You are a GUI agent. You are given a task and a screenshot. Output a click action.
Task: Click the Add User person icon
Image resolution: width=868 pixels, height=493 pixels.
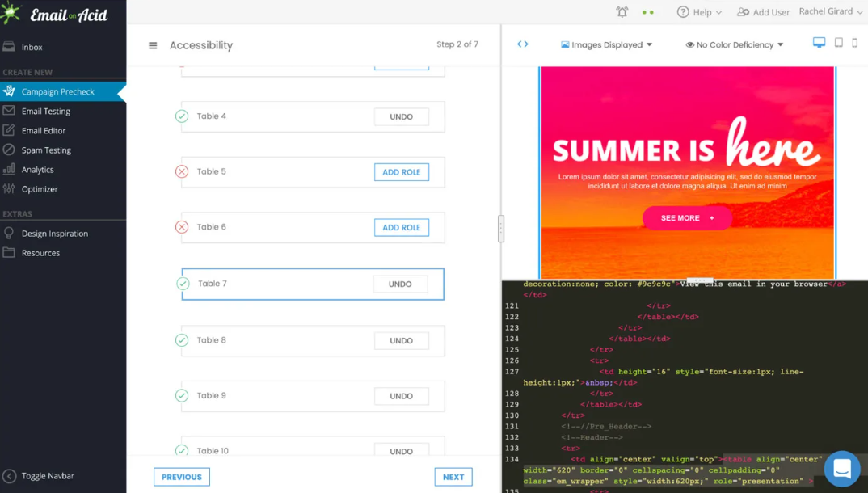click(743, 11)
